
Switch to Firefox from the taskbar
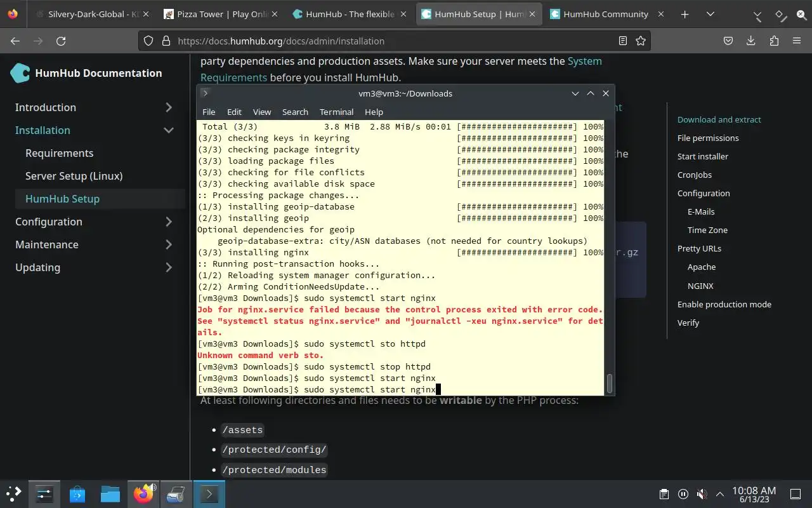143,493
